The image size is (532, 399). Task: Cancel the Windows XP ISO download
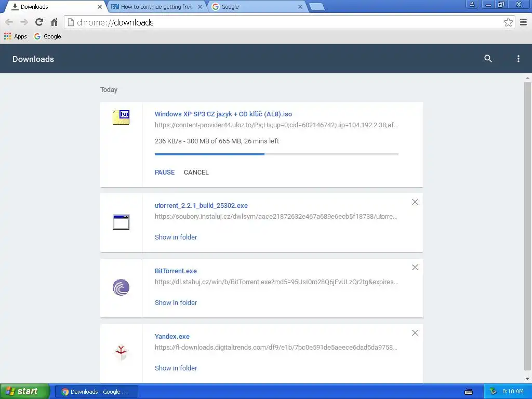coord(196,172)
